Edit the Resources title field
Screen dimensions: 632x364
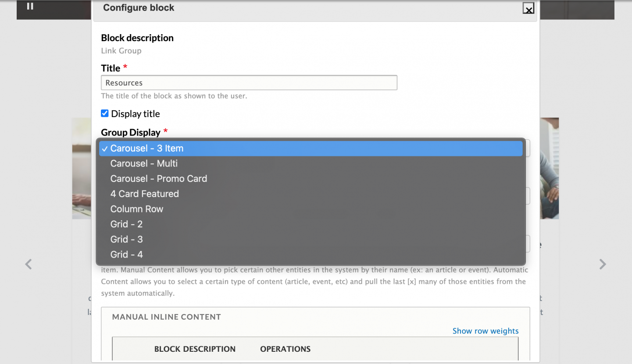click(249, 82)
